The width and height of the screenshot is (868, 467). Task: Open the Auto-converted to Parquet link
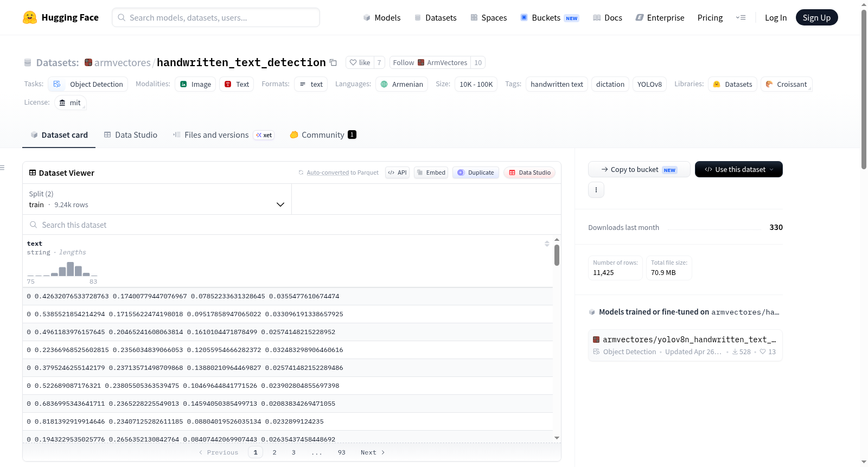click(328, 172)
